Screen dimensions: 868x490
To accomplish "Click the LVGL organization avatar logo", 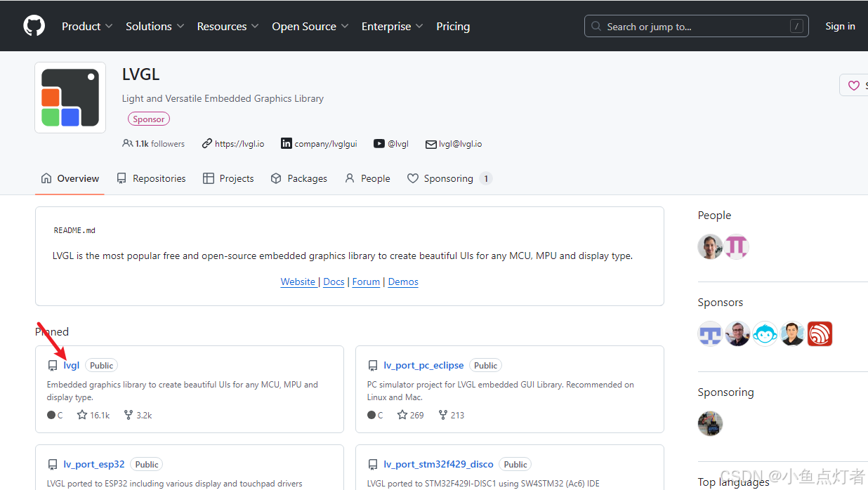I will point(70,98).
